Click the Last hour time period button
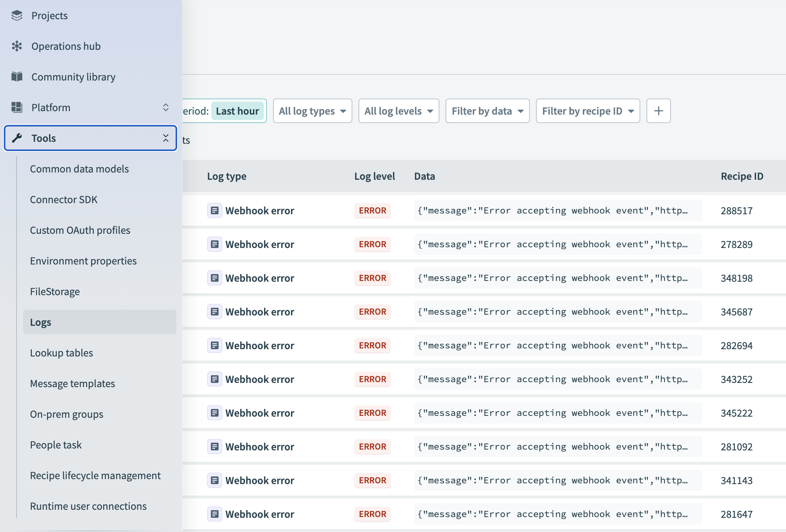This screenshot has height=532, width=786. [x=237, y=111]
